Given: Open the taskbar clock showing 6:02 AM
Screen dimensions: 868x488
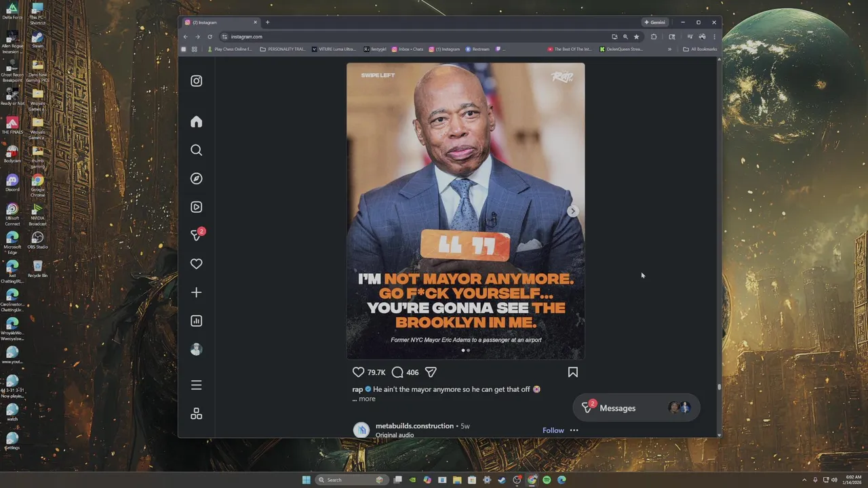Looking at the screenshot, I should (852, 480).
